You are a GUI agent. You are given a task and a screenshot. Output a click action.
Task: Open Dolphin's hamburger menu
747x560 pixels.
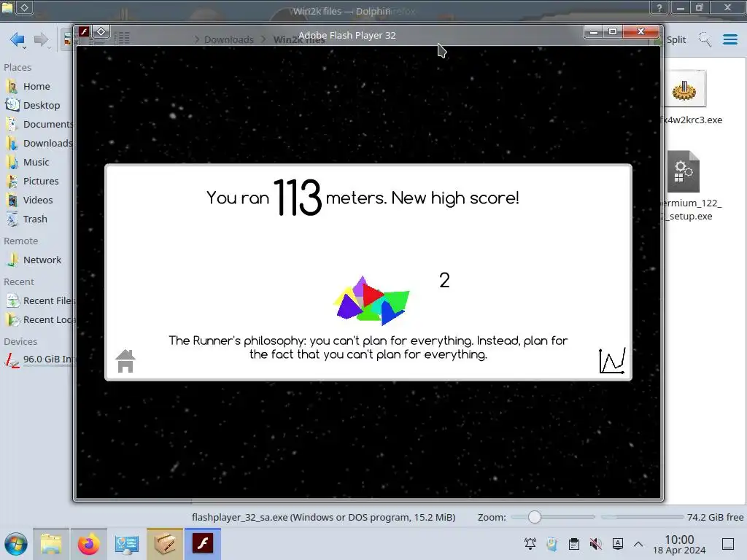click(x=729, y=39)
